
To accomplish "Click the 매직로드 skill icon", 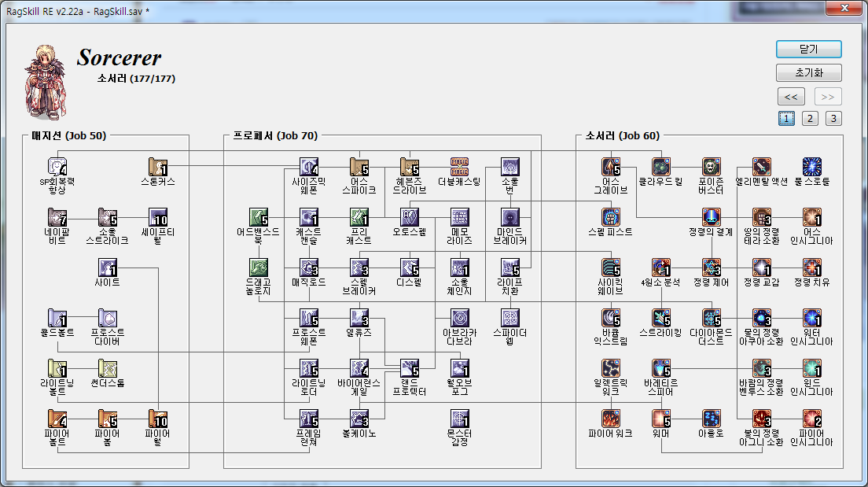I will pos(309,267).
